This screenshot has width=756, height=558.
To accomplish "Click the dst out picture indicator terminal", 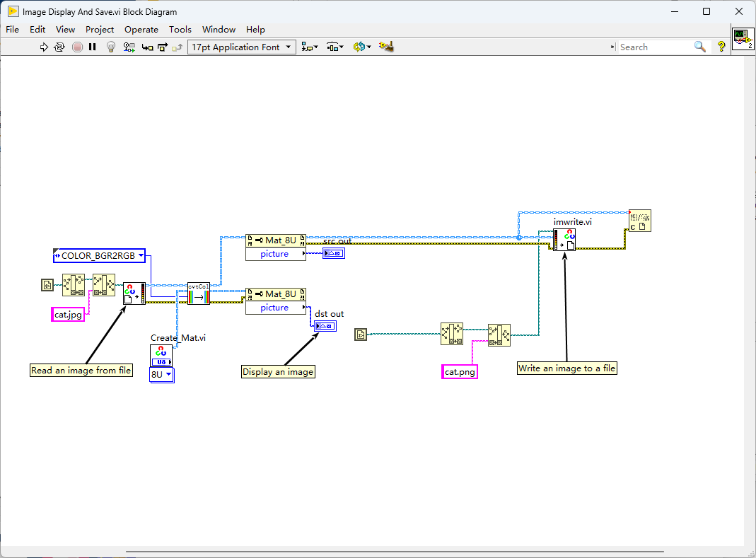I will (325, 326).
